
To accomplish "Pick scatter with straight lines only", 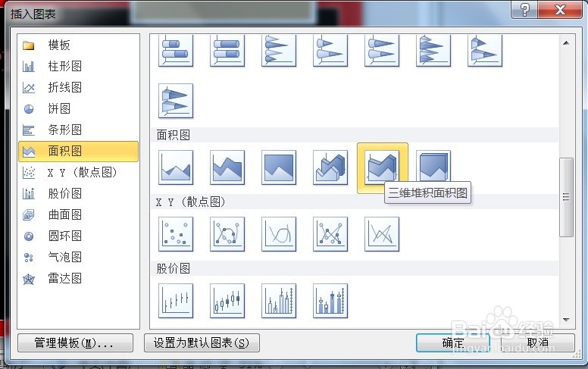I will pyautogui.click(x=382, y=234).
